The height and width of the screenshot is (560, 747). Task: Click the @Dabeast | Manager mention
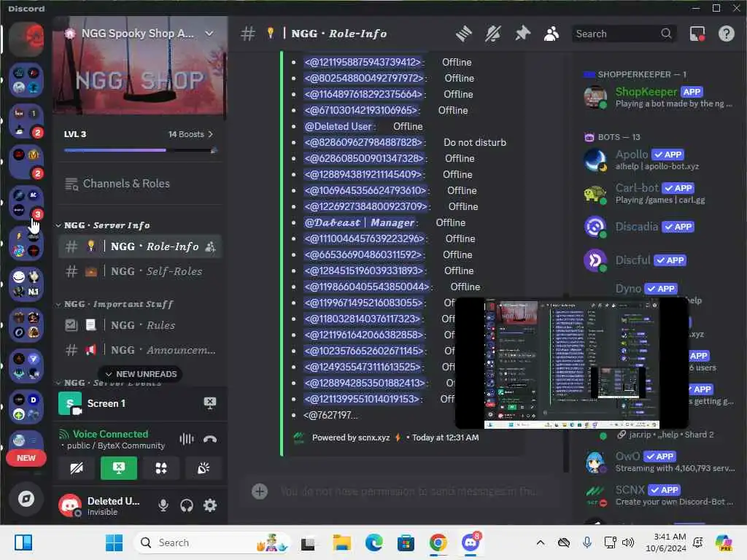point(359,223)
